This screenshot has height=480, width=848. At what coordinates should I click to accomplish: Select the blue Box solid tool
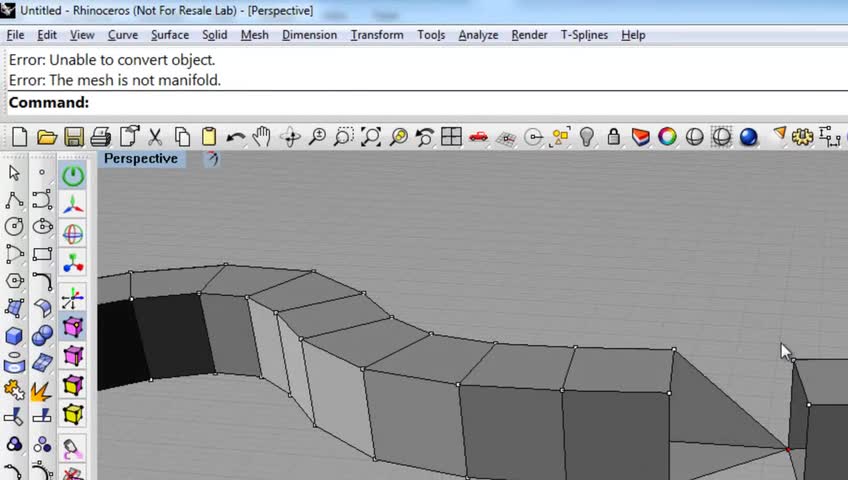pyautogui.click(x=14, y=336)
